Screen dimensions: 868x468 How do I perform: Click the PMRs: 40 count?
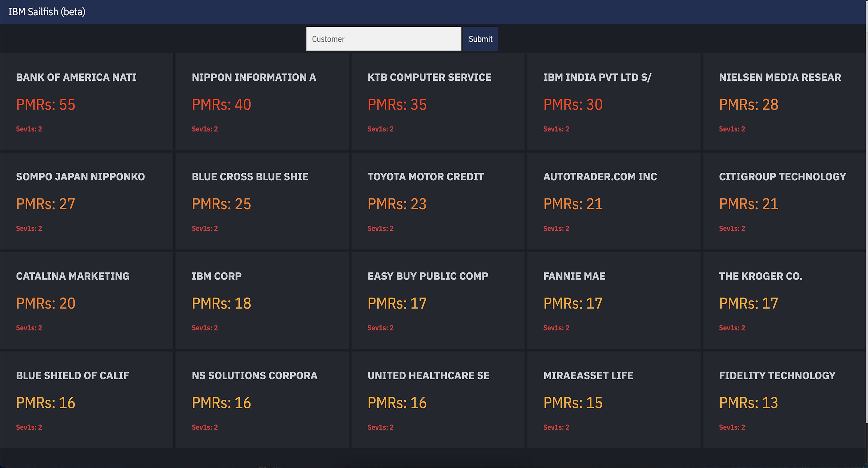221,104
